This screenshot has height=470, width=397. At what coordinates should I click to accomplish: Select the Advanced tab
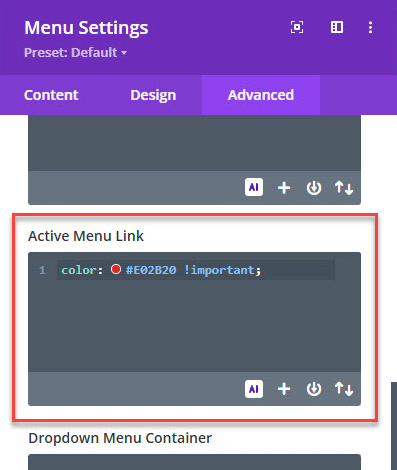click(261, 95)
